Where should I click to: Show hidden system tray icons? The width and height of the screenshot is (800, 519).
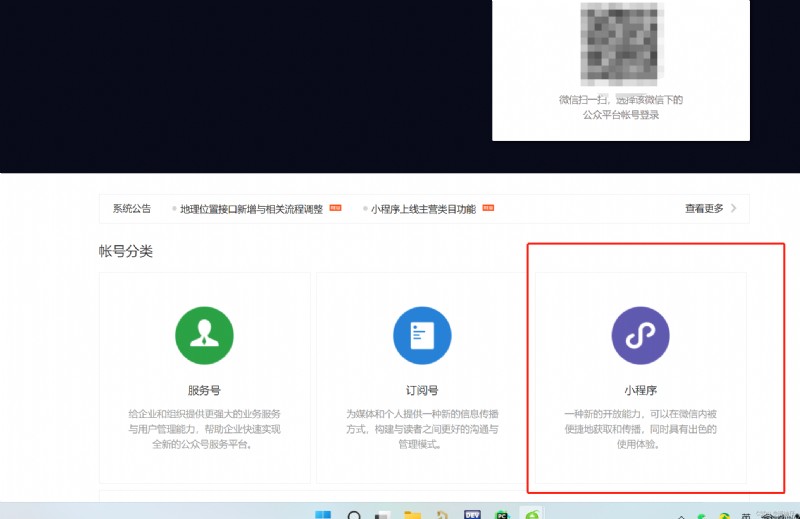point(681,516)
